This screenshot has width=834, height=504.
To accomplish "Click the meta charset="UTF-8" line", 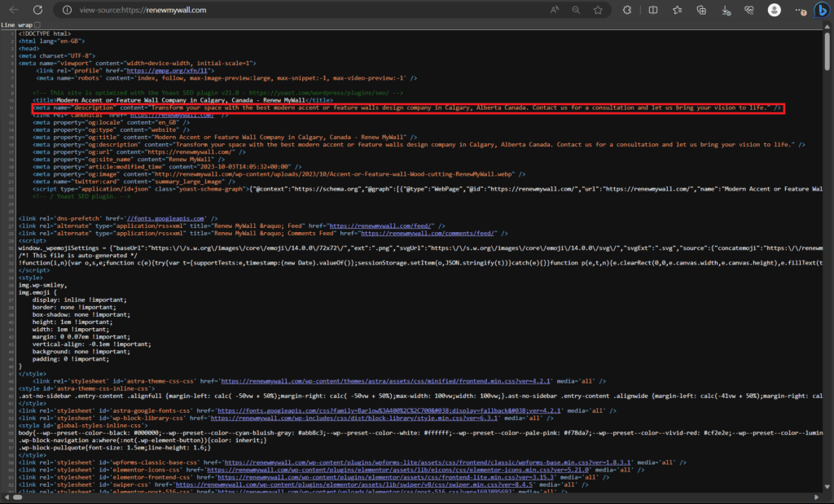I will 57,56.
